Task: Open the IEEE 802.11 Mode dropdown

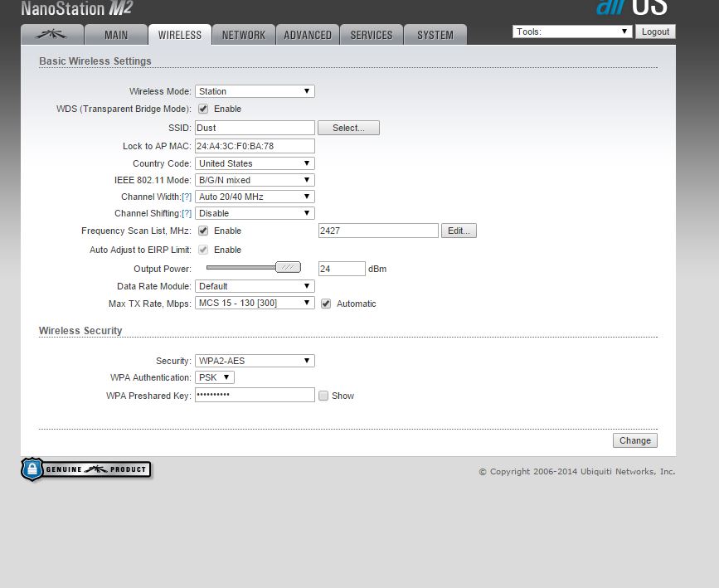Action: coord(255,180)
